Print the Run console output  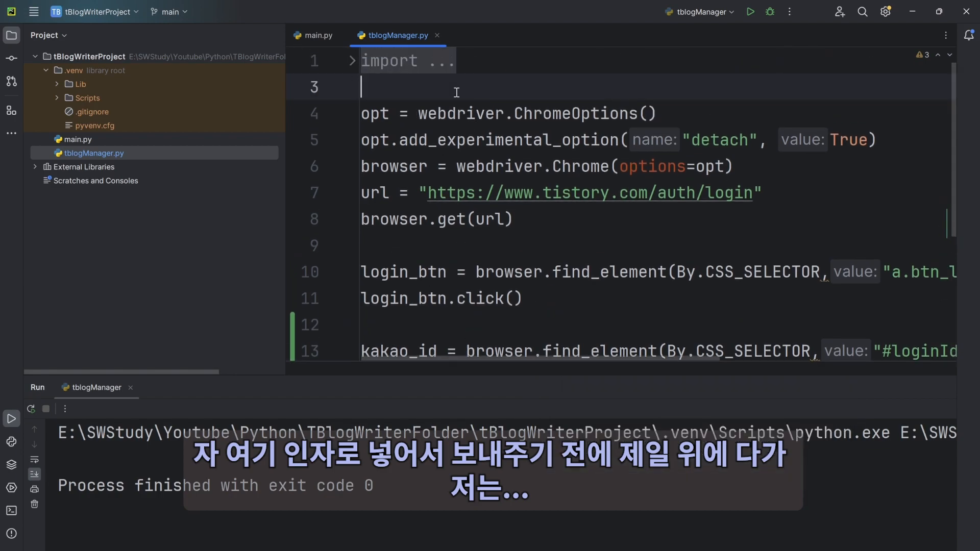tap(34, 489)
